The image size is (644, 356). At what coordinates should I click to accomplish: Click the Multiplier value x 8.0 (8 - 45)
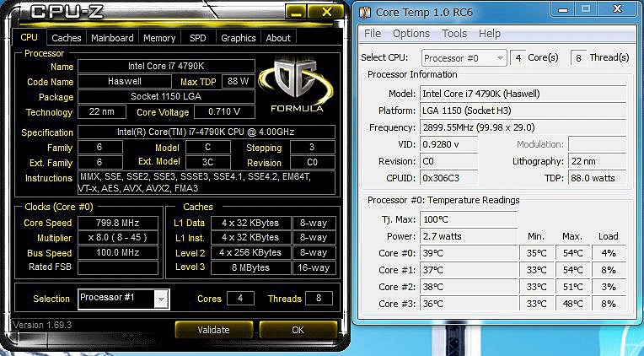pyautogui.click(x=118, y=238)
